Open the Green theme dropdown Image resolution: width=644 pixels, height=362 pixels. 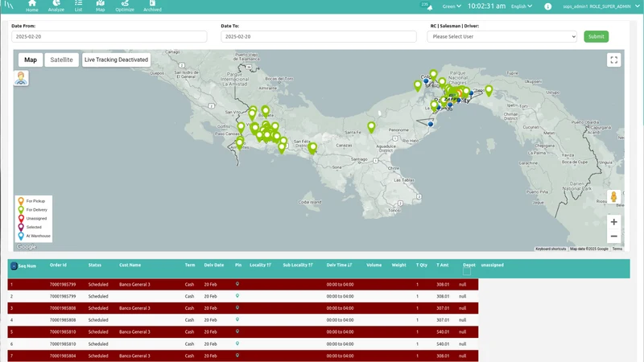[452, 6]
